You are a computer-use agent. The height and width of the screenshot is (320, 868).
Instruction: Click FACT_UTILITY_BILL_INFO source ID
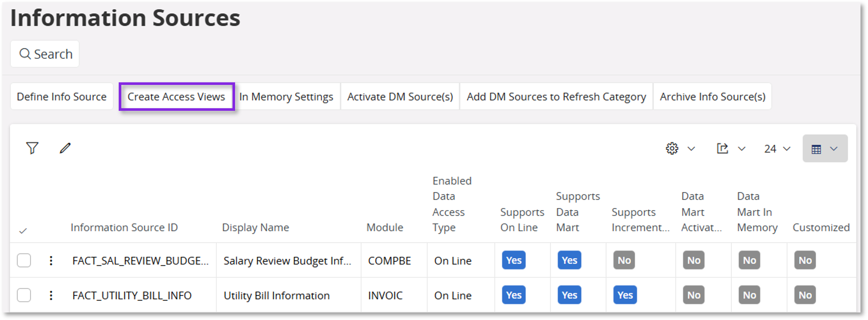[132, 296]
